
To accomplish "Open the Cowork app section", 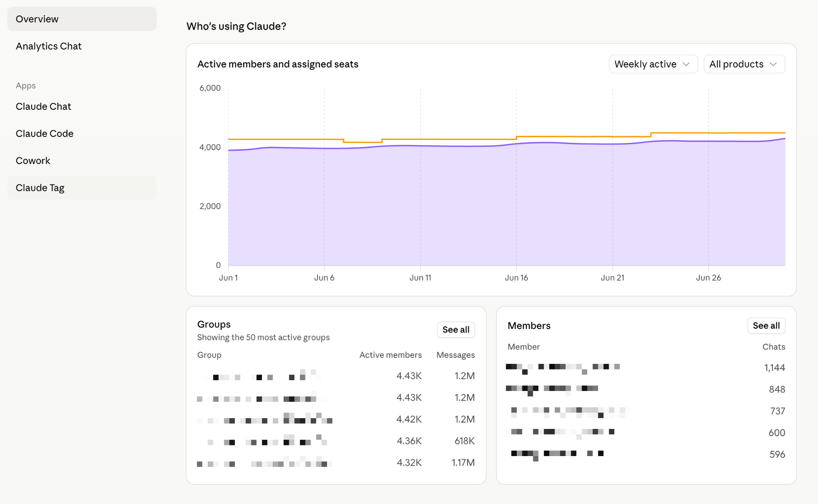I will (82, 161).
